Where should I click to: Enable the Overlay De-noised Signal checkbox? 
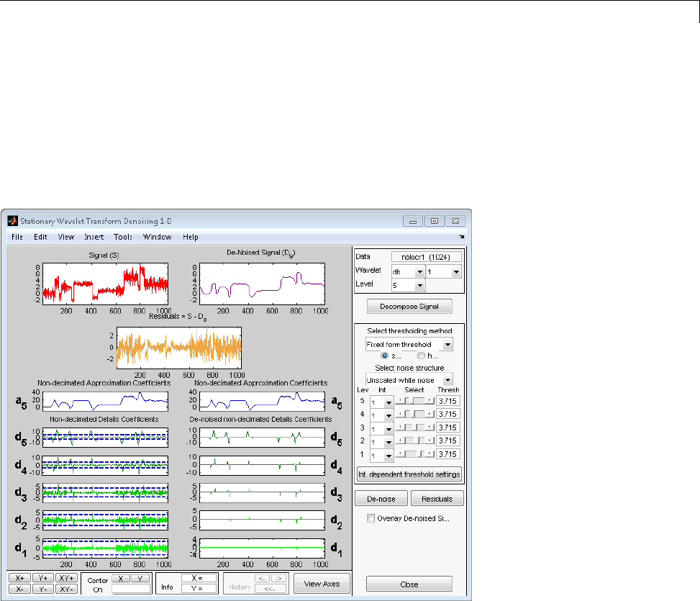coord(371,518)
